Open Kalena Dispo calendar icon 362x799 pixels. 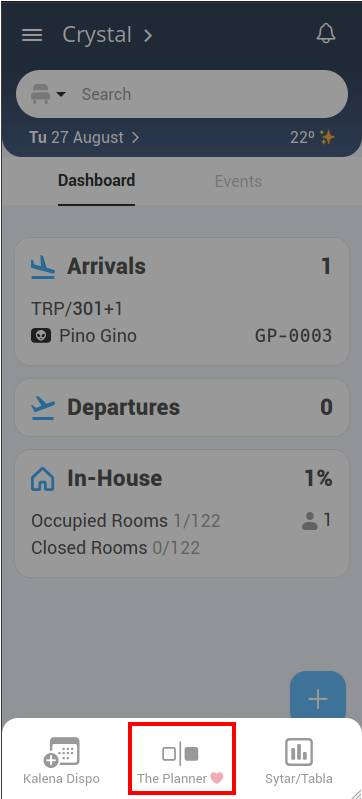pyautogui.click(x=62, y=752)
